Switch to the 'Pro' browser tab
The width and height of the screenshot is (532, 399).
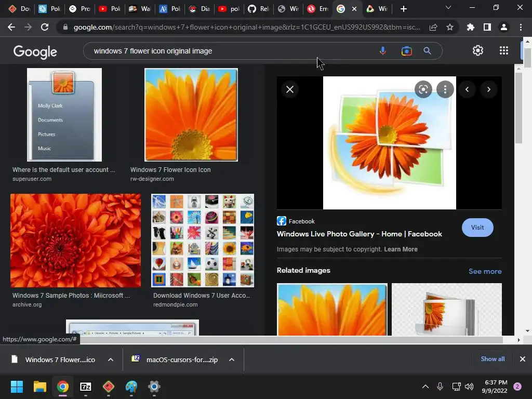tap(80, 9)
